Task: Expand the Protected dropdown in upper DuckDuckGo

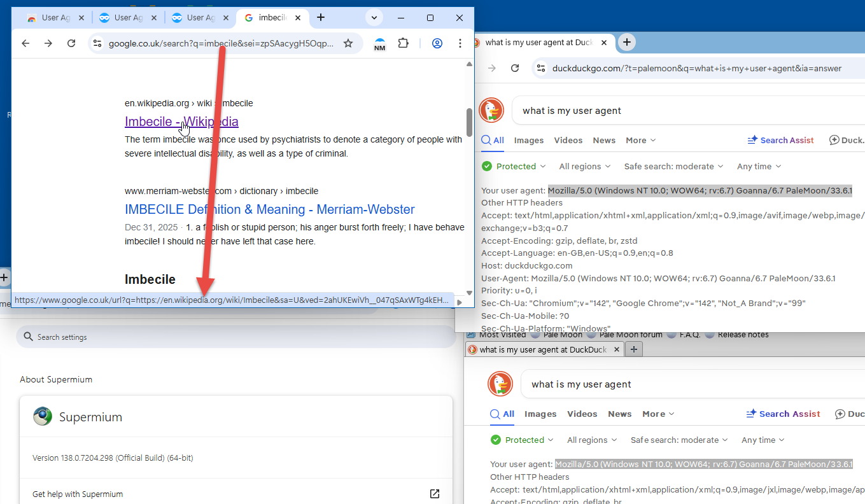Action: coord(514,167)
